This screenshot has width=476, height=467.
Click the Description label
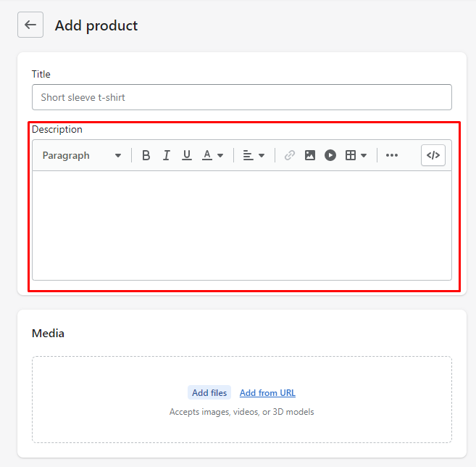57,129
